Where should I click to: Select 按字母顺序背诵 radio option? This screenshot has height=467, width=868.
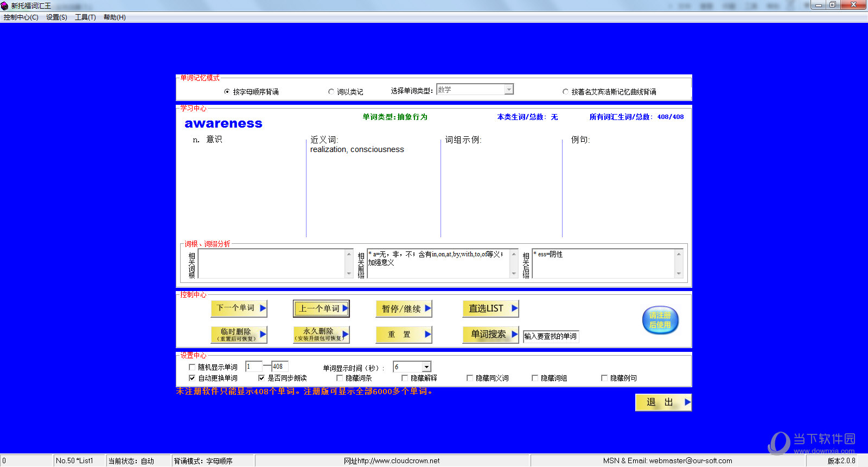pyautogui.click(x=251, y=92)
